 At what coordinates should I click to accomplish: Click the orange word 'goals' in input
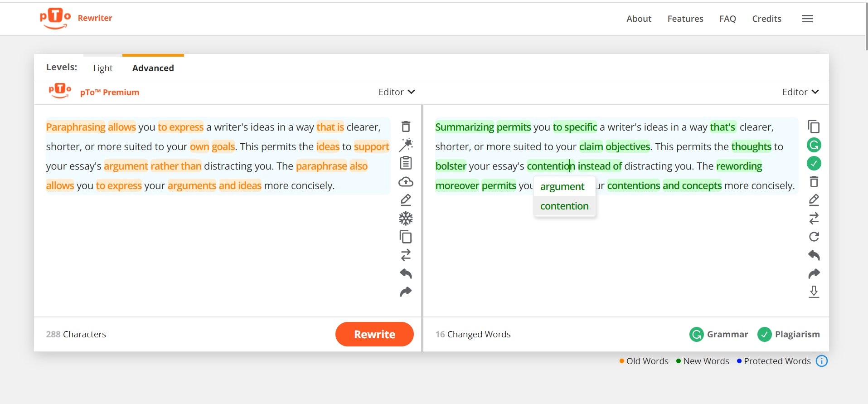[223, 146]
